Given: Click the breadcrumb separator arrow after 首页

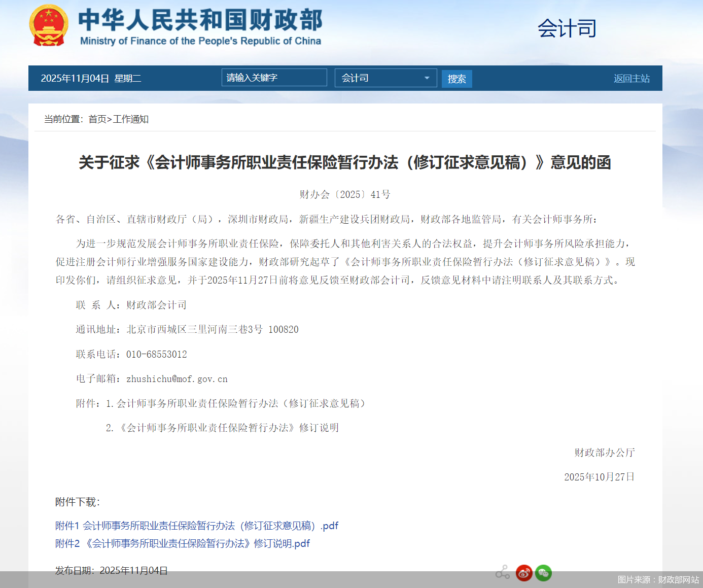Looking at the screenshot, I should (110, 119).
